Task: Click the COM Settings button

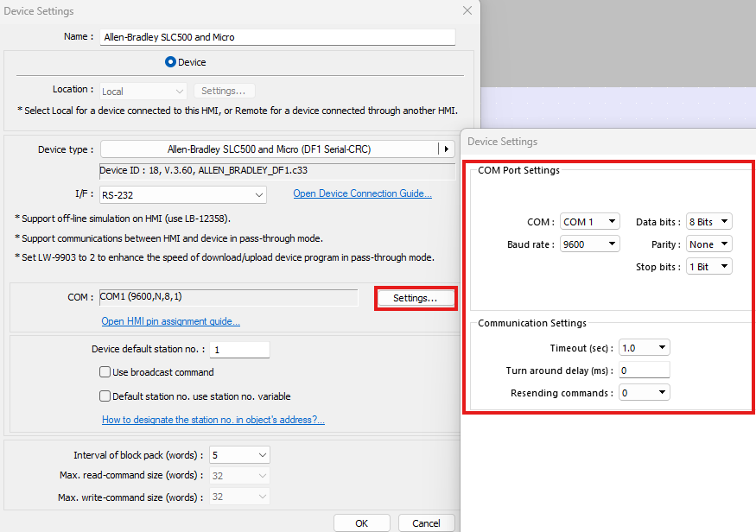Action: [415, 298]
